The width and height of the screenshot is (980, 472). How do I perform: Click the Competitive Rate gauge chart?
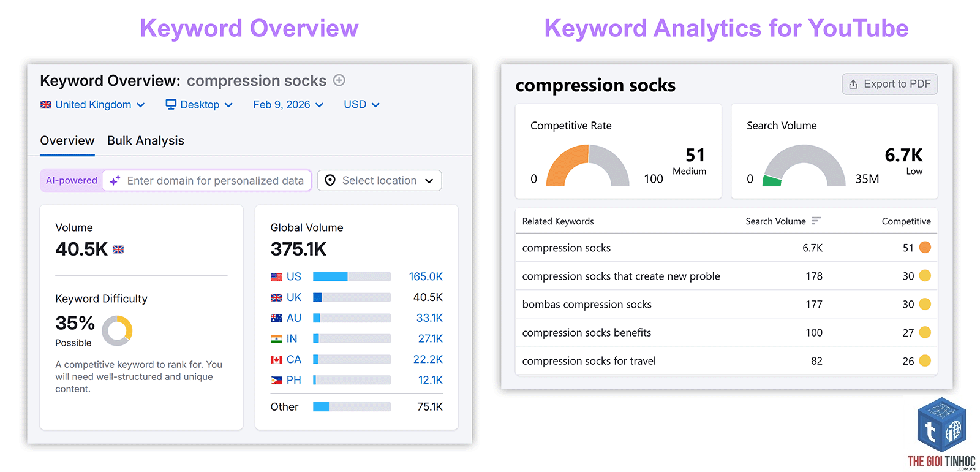click(587, 166)
